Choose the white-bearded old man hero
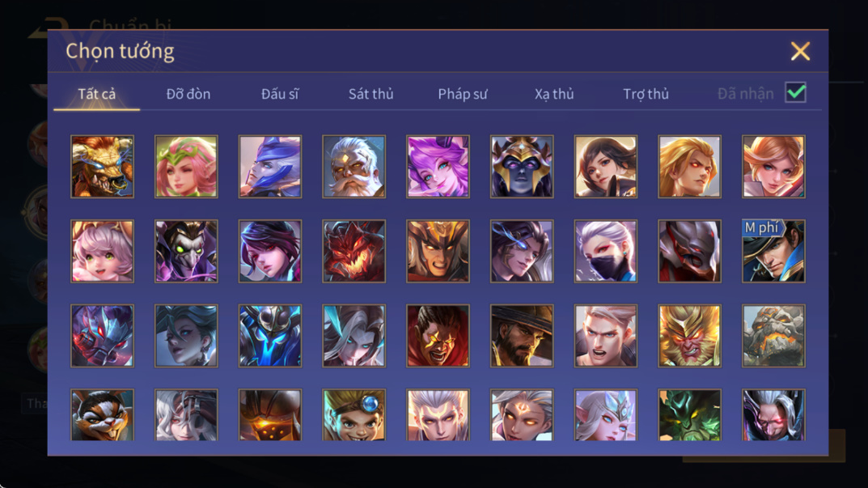 pos(354,167)
